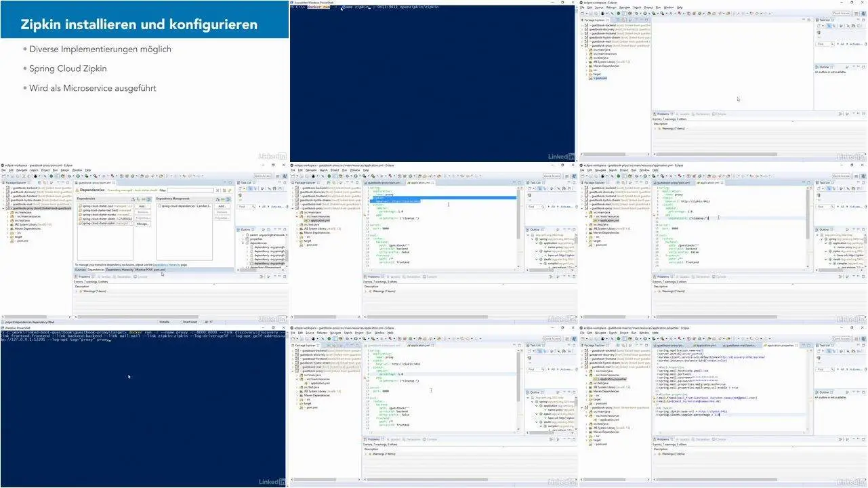Click New icon in pom.xml window toolbar
Image resolution: width=868 pixels, height=488 pixels.
tap(3, 176)
